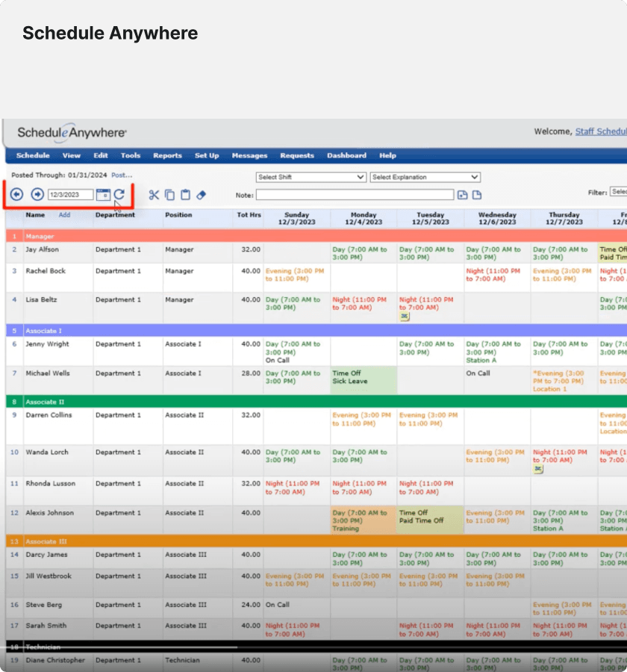
Task: Click Sarah Smith Sunday Night shift cell
Action: pyautogui.click(x=296, y=629)
